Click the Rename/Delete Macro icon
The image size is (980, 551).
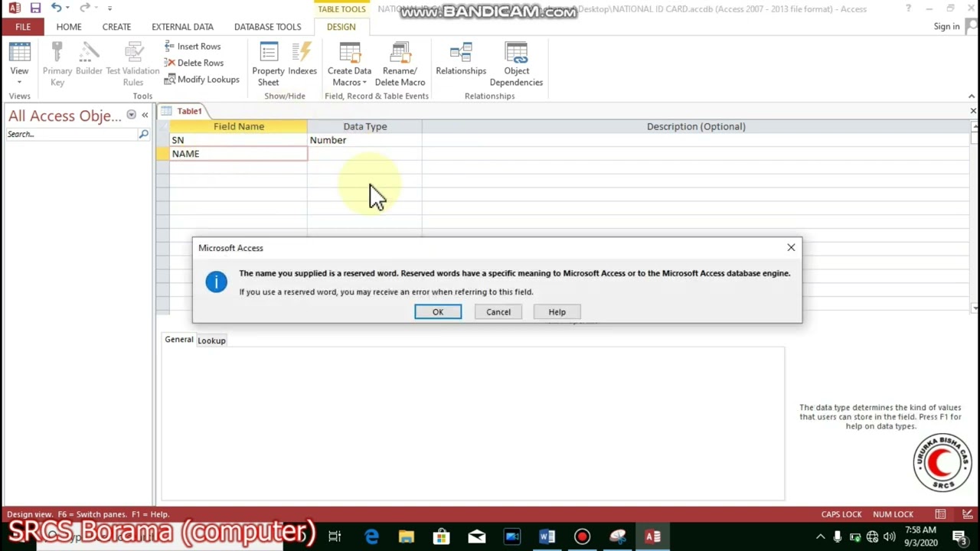[400, 64]
